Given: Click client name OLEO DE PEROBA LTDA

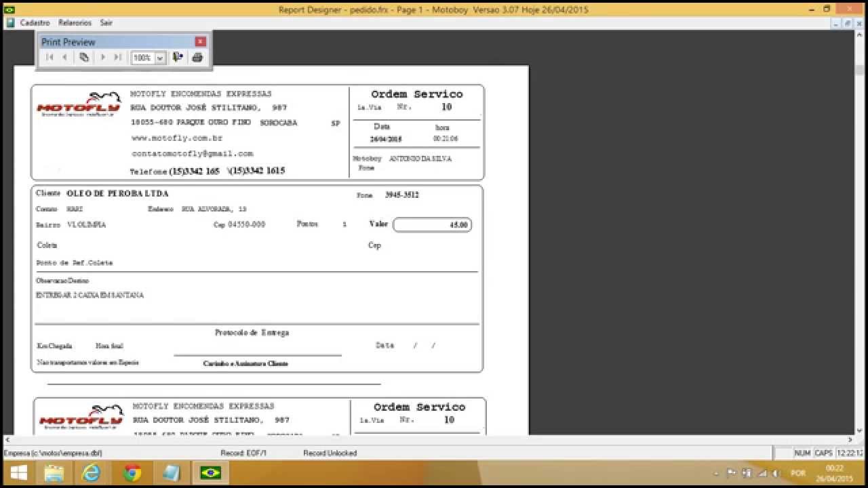Looking at the screenshot, I should coord(117,194).
